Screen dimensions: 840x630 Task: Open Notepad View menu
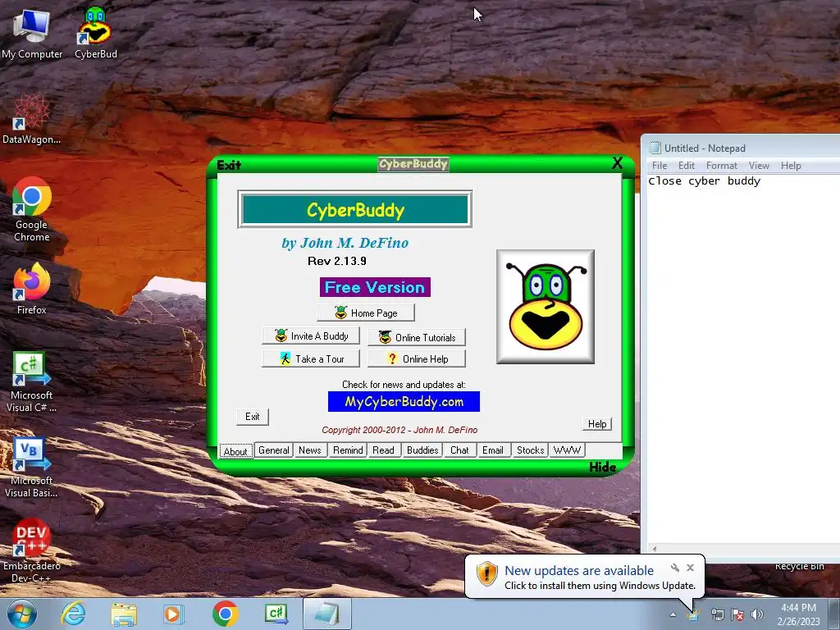(759, 166)
